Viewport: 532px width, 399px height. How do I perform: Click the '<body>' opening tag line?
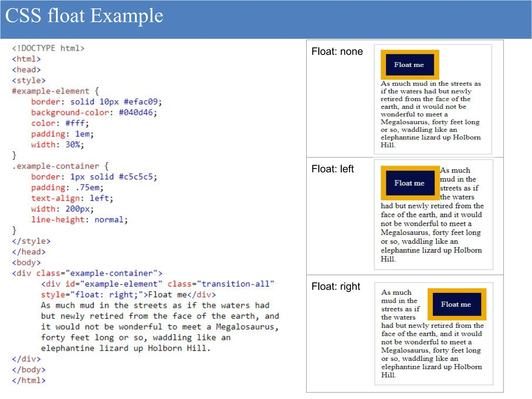pos(26,263)
